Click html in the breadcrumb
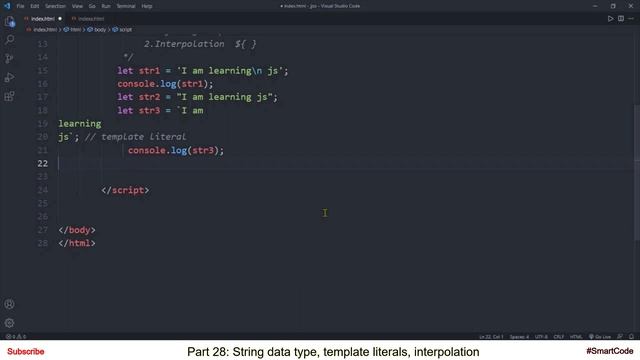The height and width of the screenshot is (360, 640). pos(76,30)
